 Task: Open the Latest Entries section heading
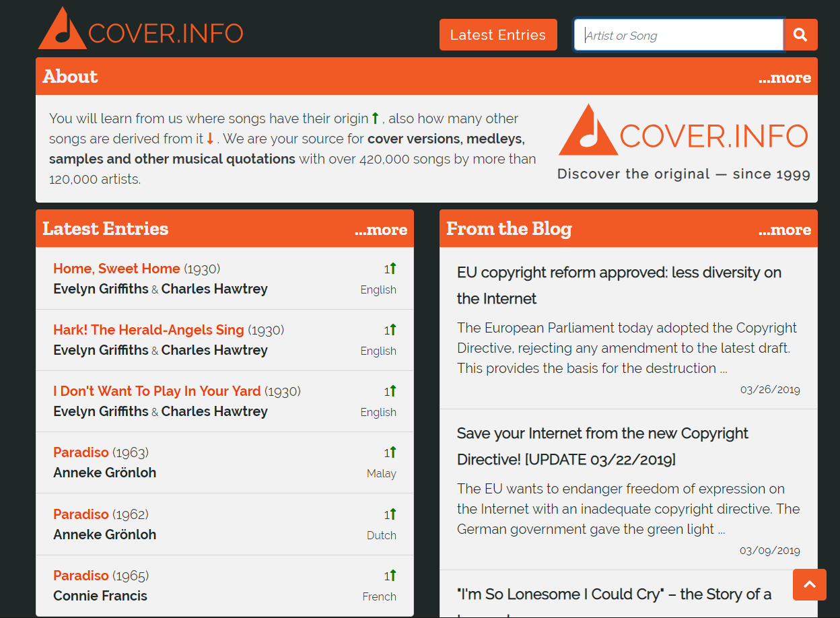(106, 229)
